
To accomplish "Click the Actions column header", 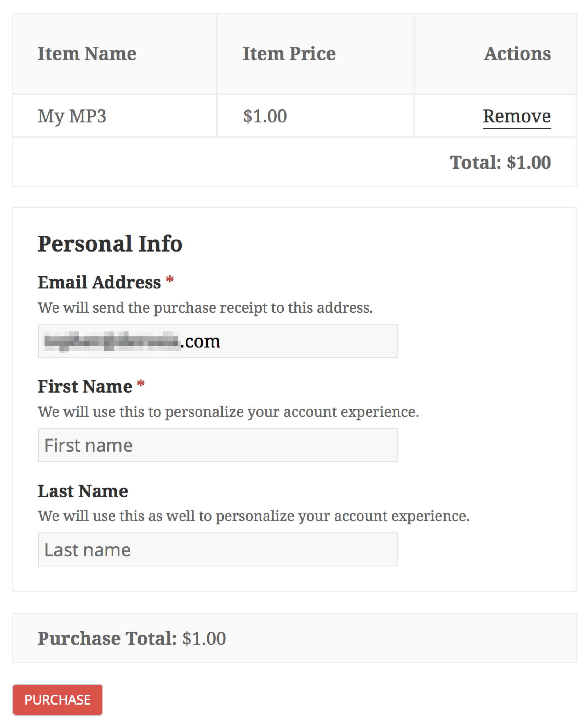I will pyautogui.click(x=517, y=54).
